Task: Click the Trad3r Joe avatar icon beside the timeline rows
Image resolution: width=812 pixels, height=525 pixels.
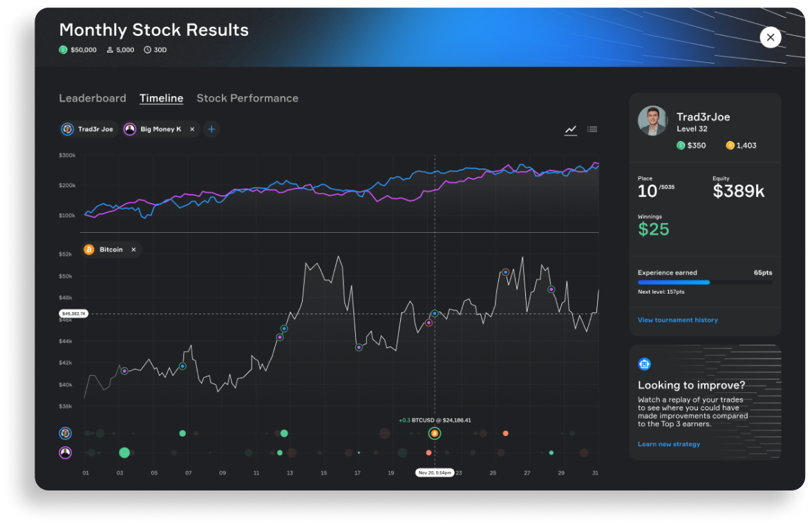Action: coord(65,433)
